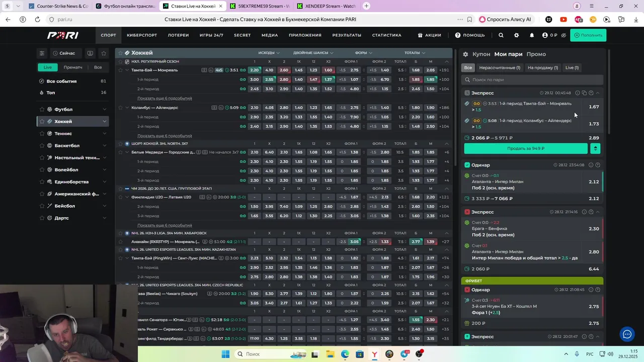Filter bets by Live (1)
The image size is (644, 362).
[572, 67]
